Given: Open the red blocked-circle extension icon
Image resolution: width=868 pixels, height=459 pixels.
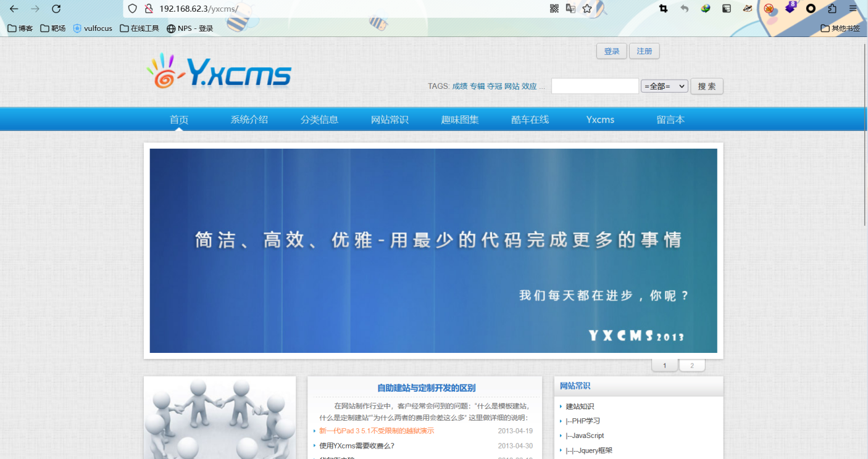Looking at the screenshot, I should [x=769, y=9].
